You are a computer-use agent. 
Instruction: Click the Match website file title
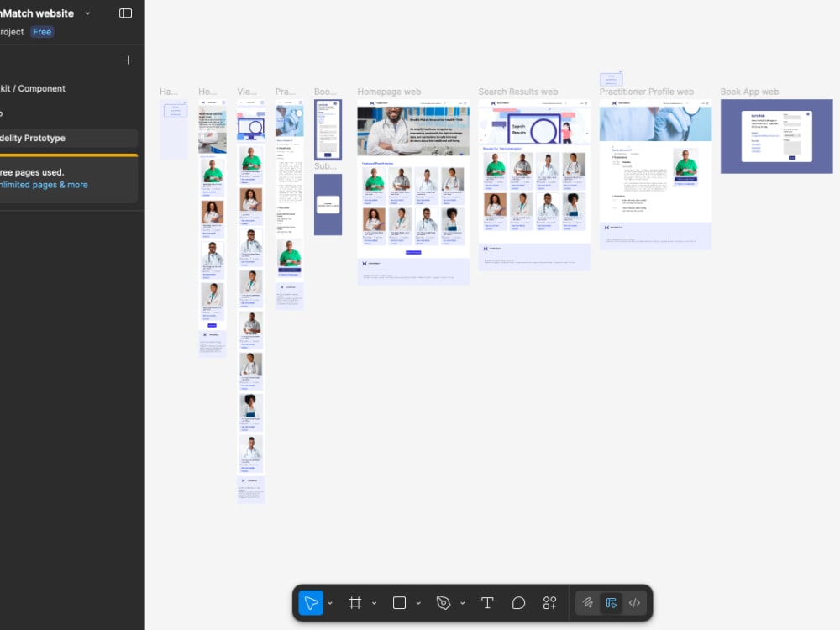(x=37, y=13)
